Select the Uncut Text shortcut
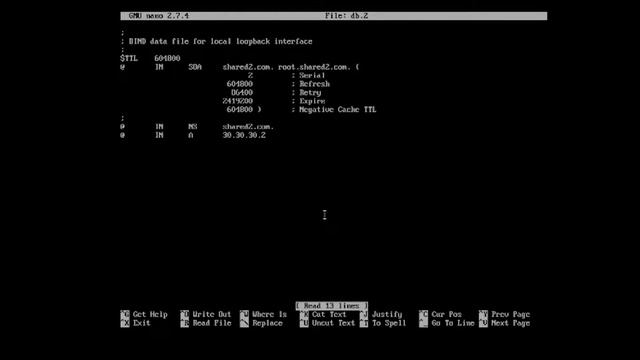640x360 pixels. click(333, 323)
